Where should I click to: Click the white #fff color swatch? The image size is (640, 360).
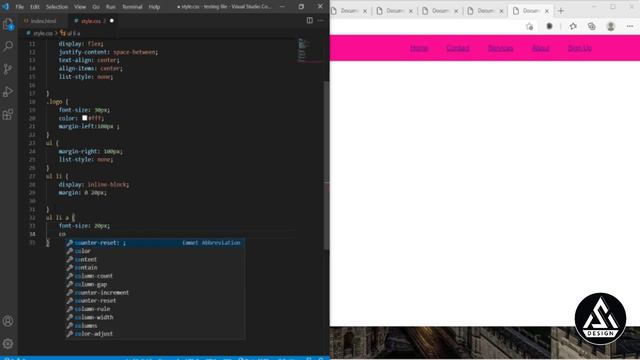(x=84, y=118)
